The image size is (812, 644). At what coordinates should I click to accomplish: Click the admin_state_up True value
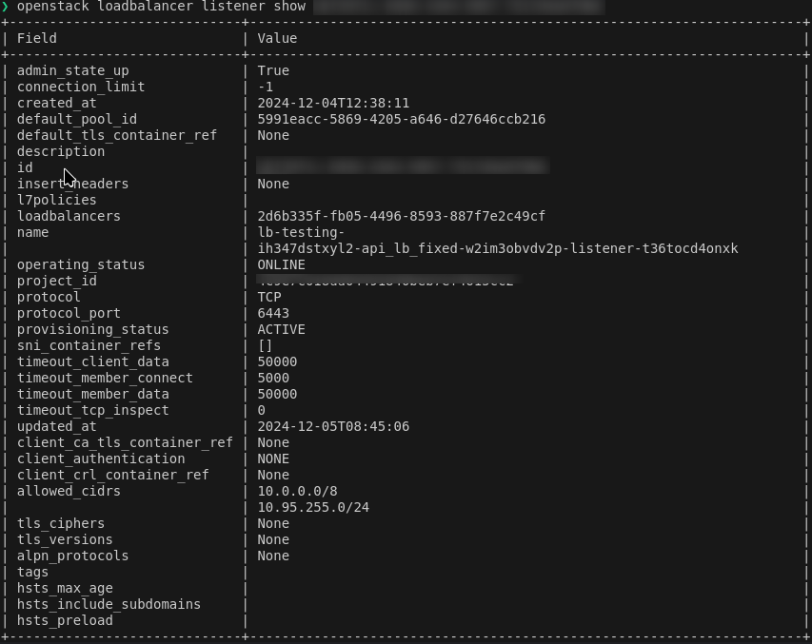point(273,70)
